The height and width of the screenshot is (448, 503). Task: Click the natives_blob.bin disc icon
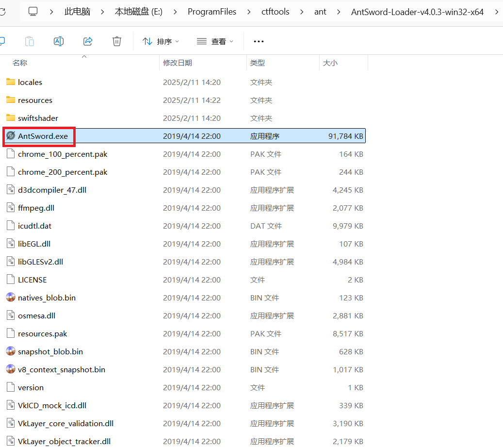(11, 298)
